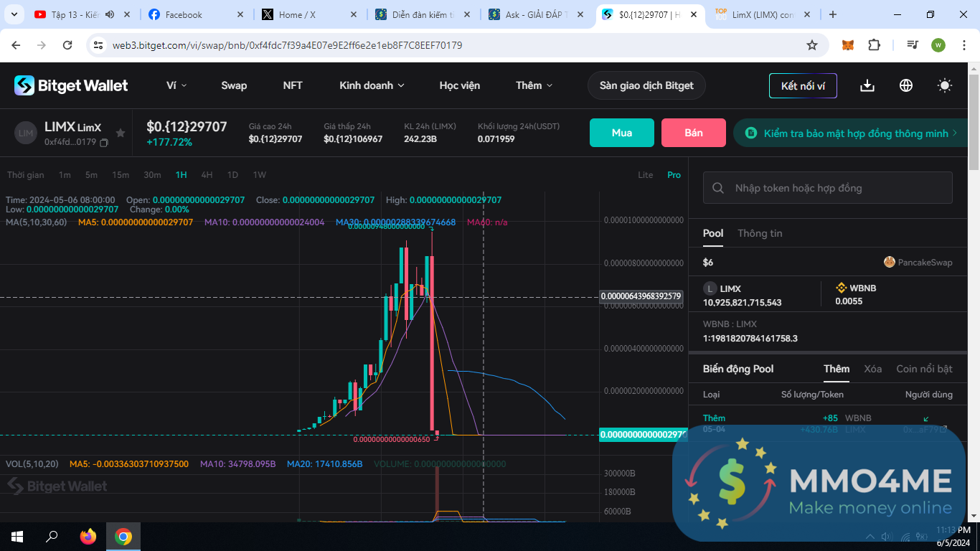Open the Chrome media control icon
This screenshot has width=980, height=551.
pos(913,45)
